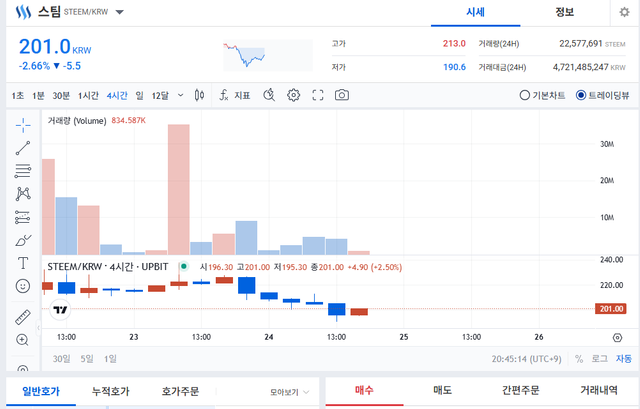This screenshot has height=409, width=640.
Task: Open the fx indicators menu
Action: point(224,95)
